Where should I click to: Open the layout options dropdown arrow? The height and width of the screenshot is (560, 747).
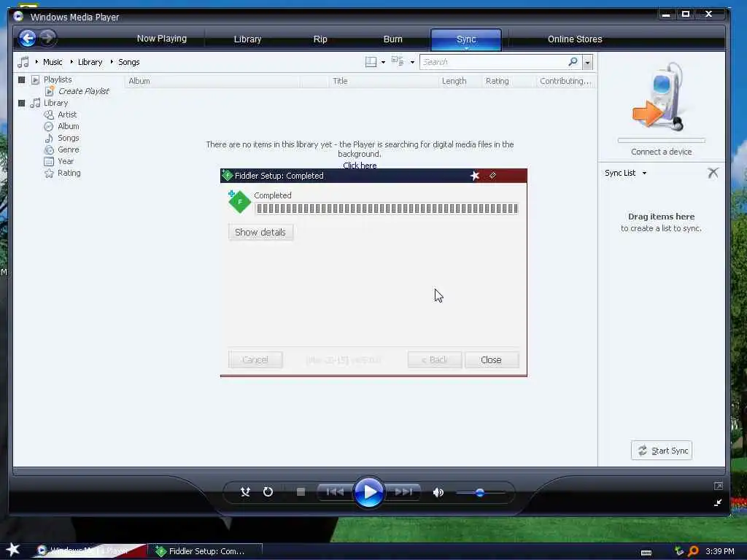[383, 63]
